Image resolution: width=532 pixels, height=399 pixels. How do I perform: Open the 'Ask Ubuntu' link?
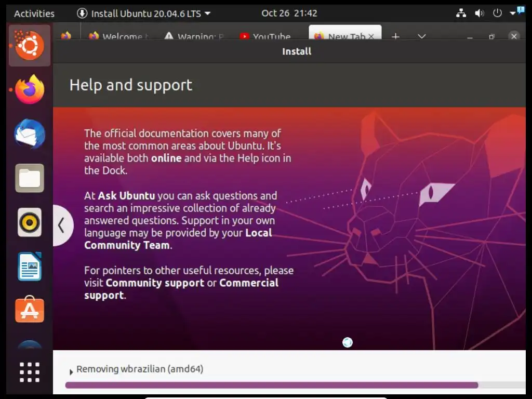coord(126,196)
